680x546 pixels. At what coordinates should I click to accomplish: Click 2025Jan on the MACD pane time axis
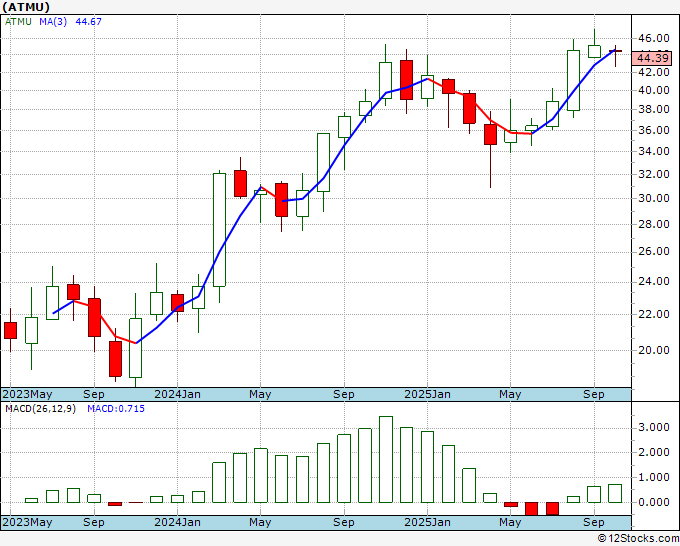pos(427,522)
